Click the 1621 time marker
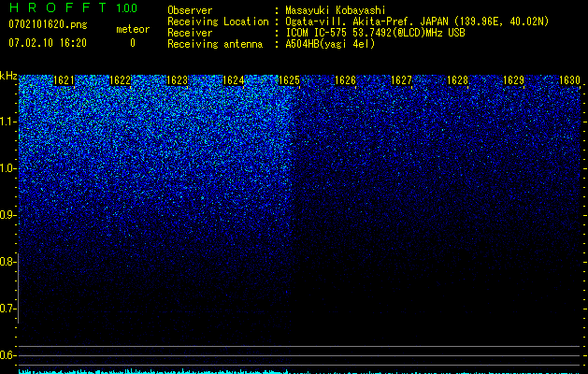 [65, 80]
